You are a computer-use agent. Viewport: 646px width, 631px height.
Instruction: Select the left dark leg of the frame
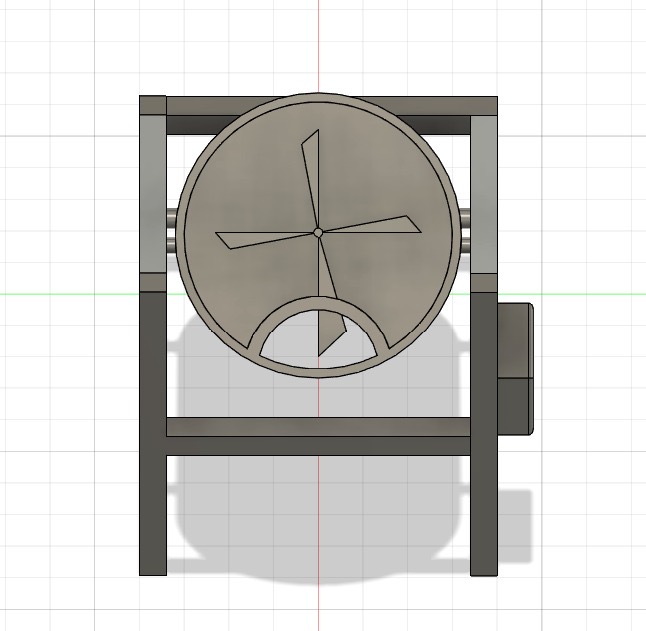pyautogui.click(x=153, y=433)
